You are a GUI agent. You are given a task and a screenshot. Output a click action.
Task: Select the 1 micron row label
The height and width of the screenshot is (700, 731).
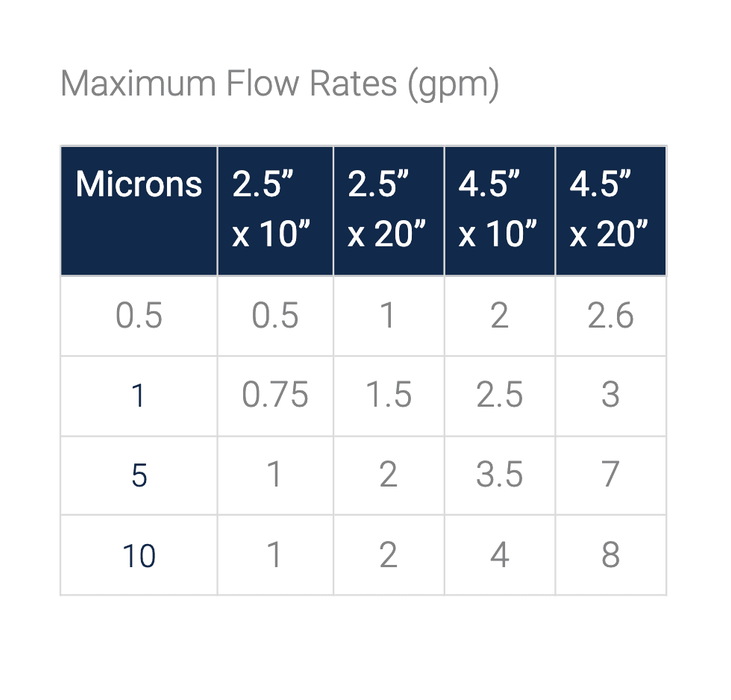point(139,396)
